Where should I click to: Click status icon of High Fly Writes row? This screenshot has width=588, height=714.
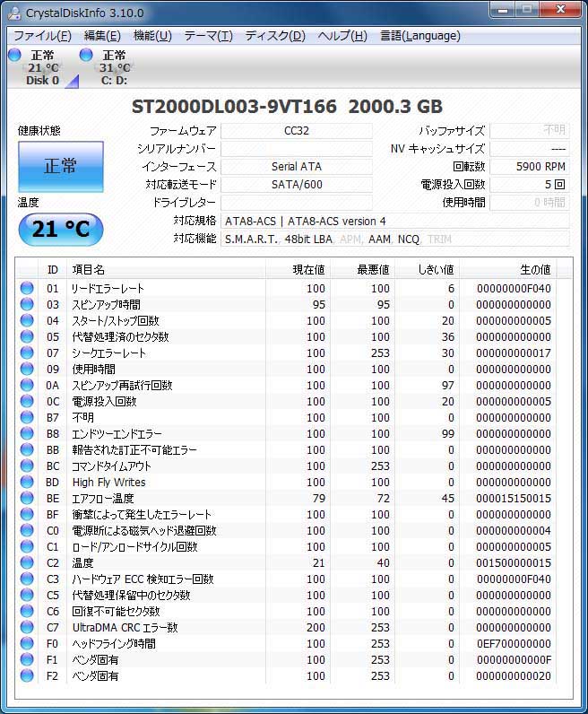click(x=27, y=482)
